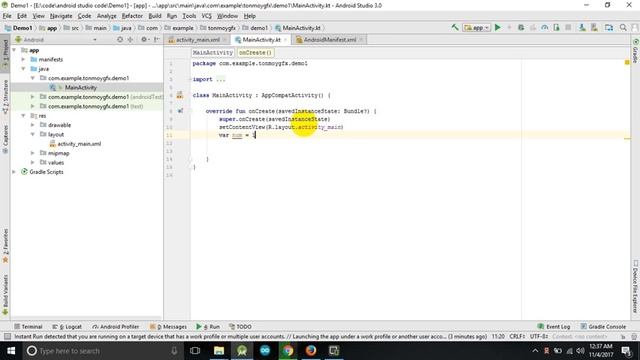640x360 pixels.
Task: Open Android Profiler tool window button
Action: pyautogui.click(x=116, y=327)
